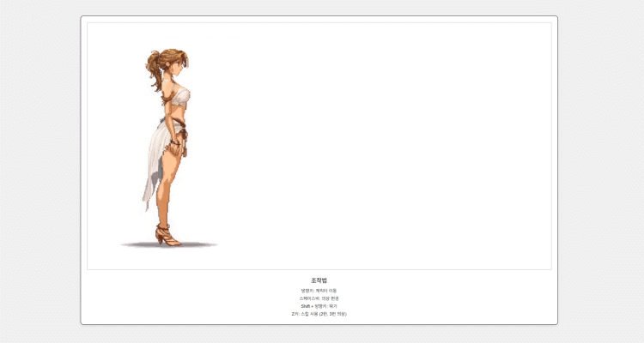Click the empty right side of the game canvas
Screen dimensions: 644x343
click(x=481, y=146)
